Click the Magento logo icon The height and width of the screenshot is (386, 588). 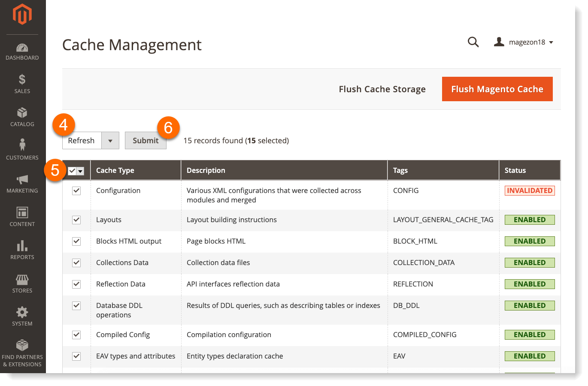pyautogui.click(x=22, y=14)
